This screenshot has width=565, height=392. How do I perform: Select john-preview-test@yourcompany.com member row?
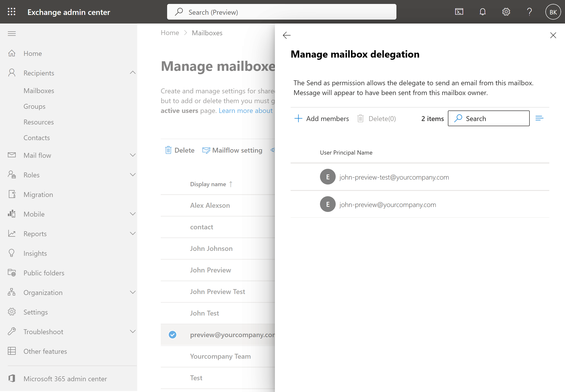click(x=419, y=177)
